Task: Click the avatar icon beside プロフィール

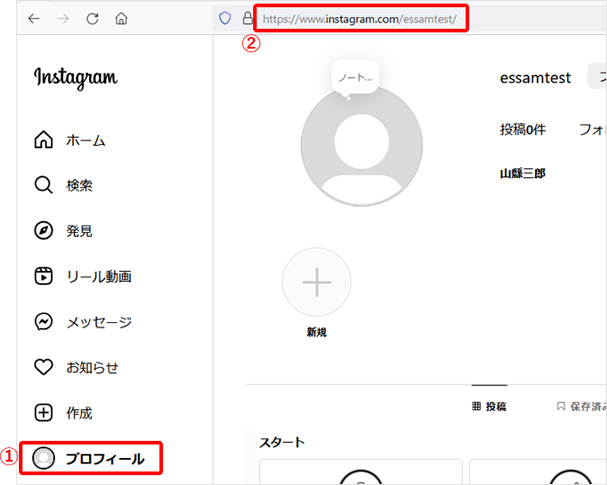Action: (43, 458)
